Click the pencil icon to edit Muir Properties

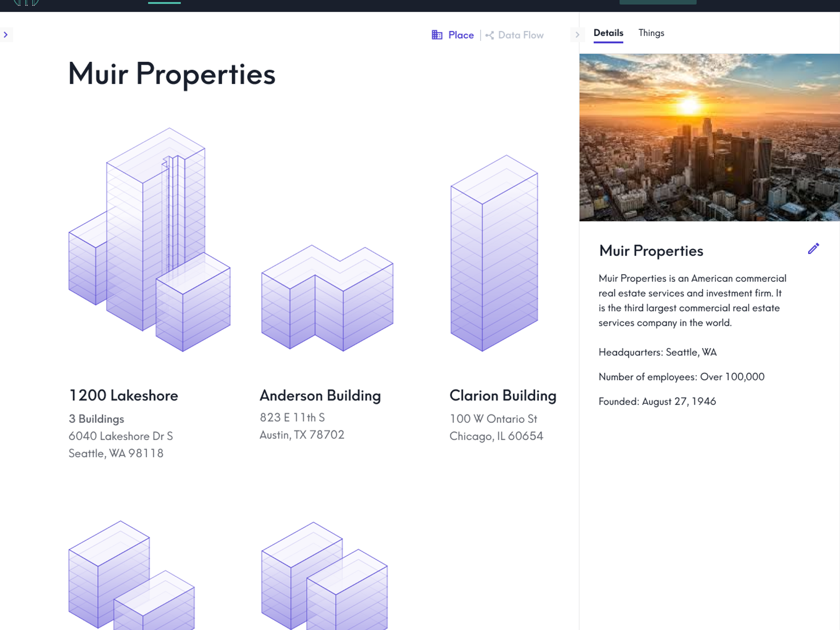[814, 249]
